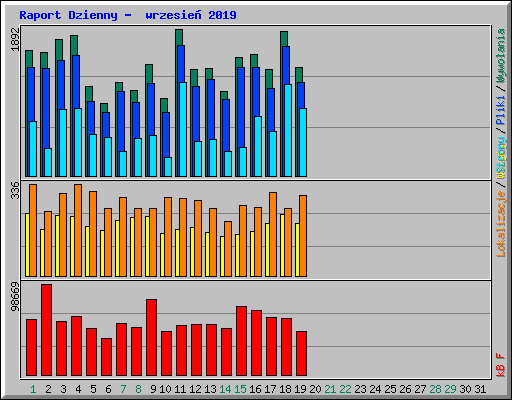Click the red KB bar for day 15
The height and width of the screenshot is (400, 512).
pyautogui.click(x=242, y=341)
